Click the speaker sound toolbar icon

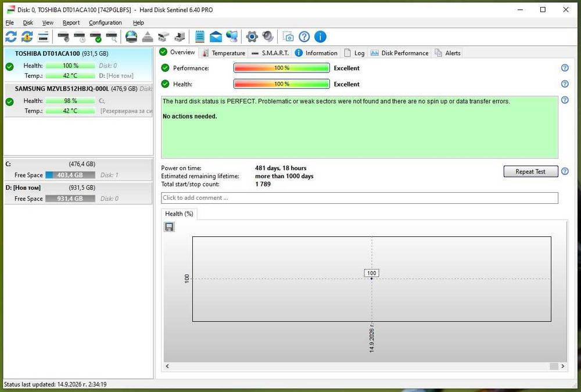point(268,37)
